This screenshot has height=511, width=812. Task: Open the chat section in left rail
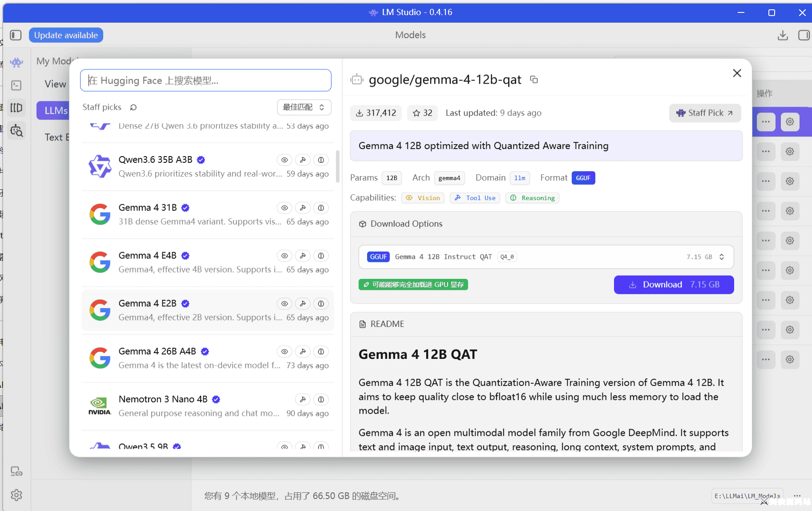[x=16, y=62]
